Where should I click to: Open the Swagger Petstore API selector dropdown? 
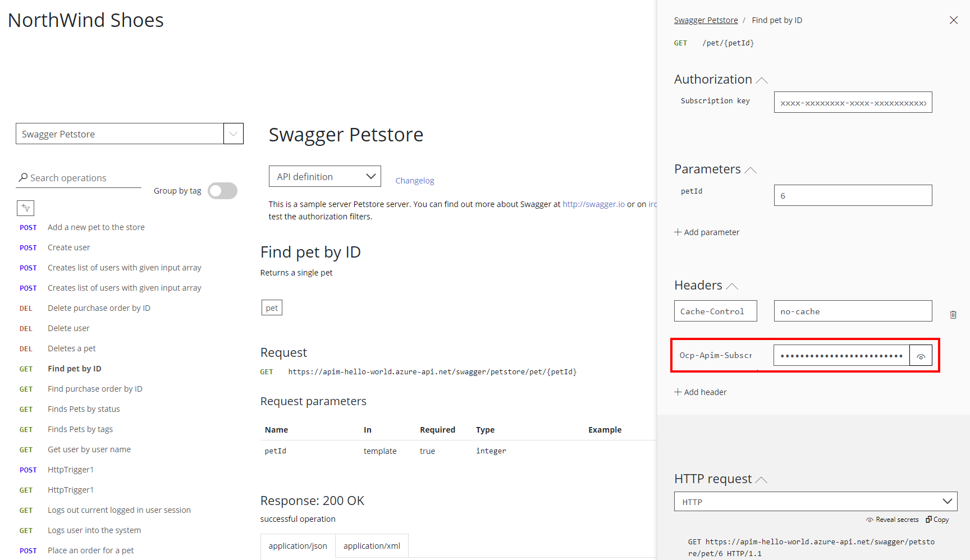click(x=233, y=134)
